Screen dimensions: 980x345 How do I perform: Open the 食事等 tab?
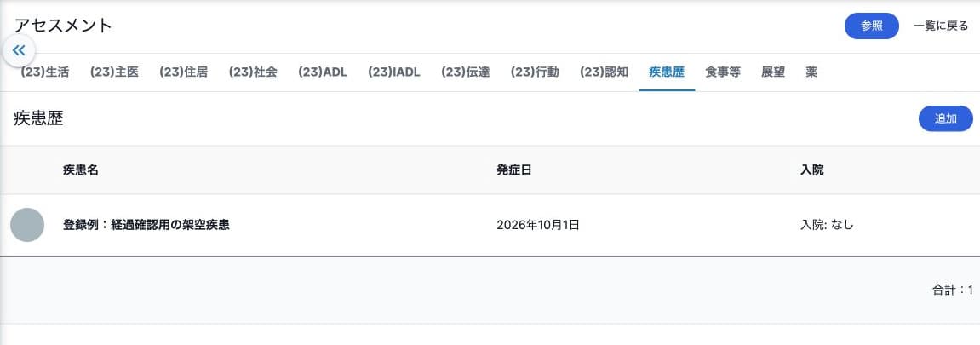point(723,72)
